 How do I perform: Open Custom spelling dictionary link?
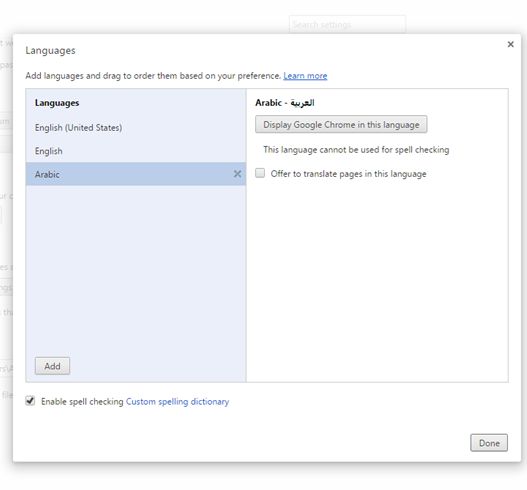(x=177, y=402)
